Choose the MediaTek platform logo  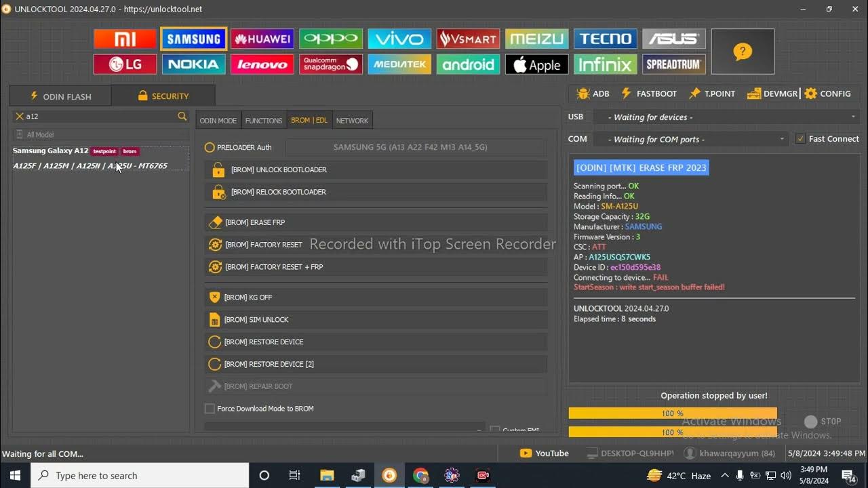point(399,64)
